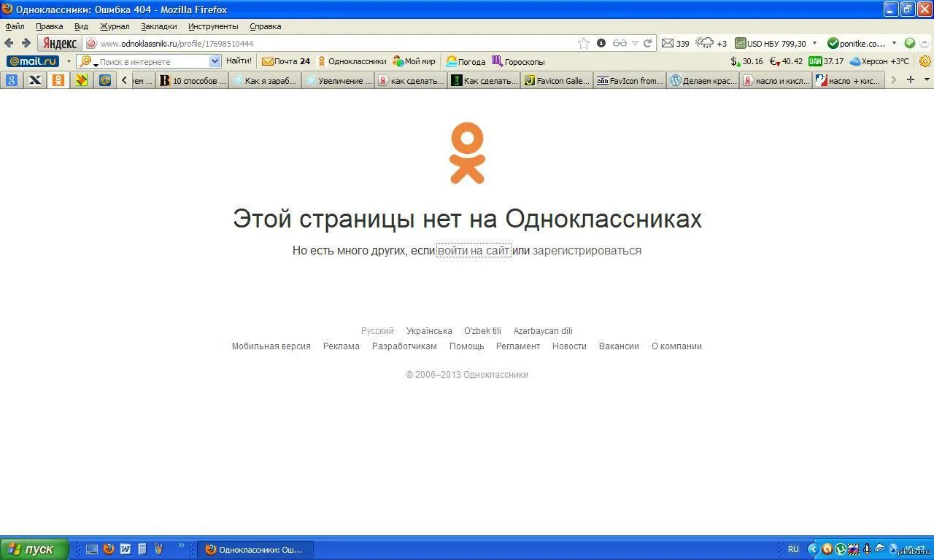Open the ponitke.co... toolbar item

click(857, 43)
